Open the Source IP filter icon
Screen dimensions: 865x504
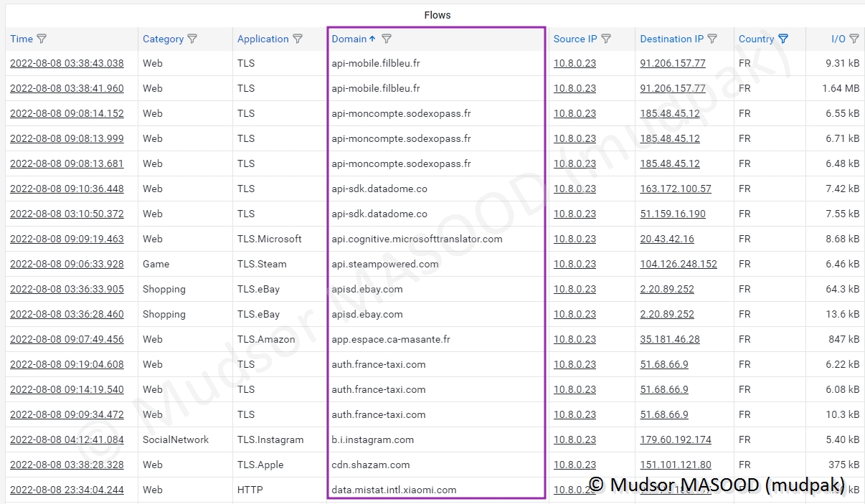(x=606, y=39)
